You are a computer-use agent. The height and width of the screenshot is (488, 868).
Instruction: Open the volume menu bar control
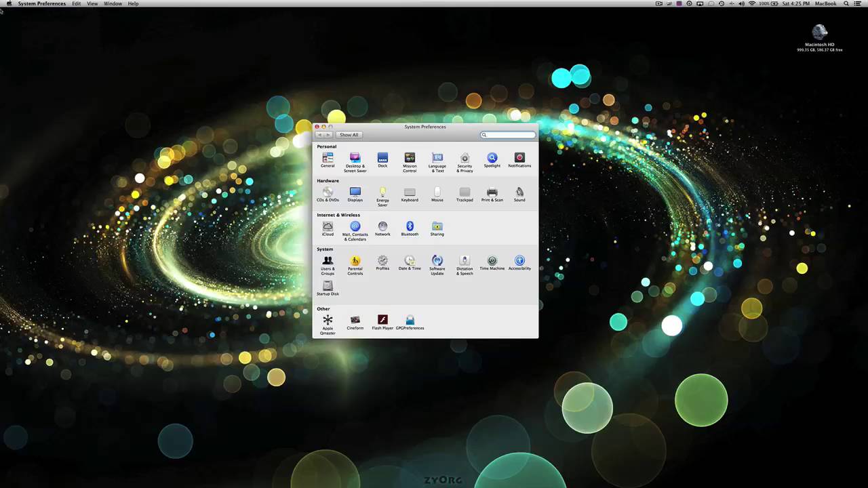[741, 3]
